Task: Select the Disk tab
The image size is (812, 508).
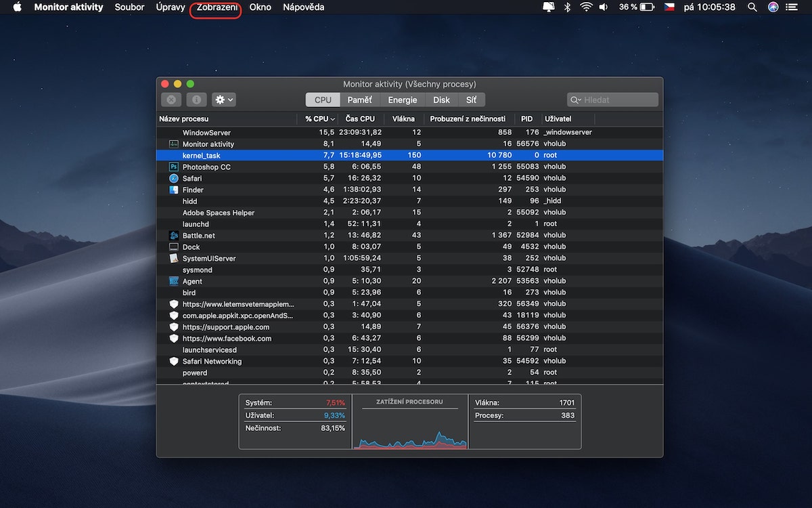Action: (x=441, y=100)
